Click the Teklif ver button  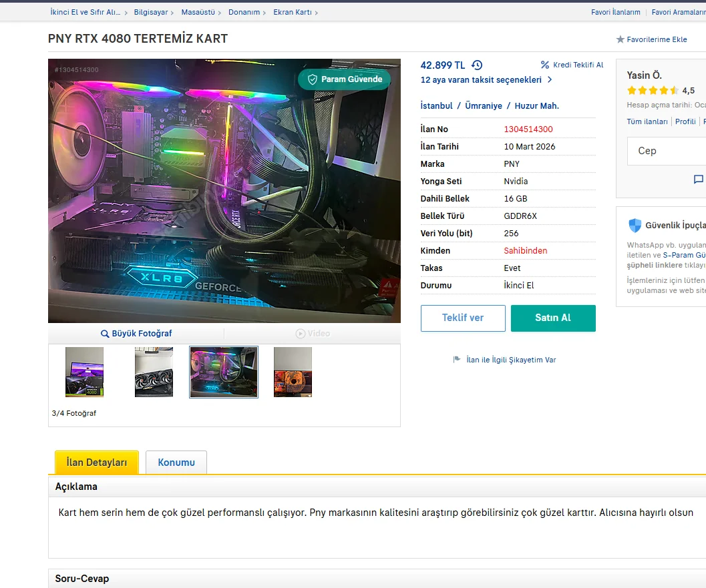click(x=463, y=318)
